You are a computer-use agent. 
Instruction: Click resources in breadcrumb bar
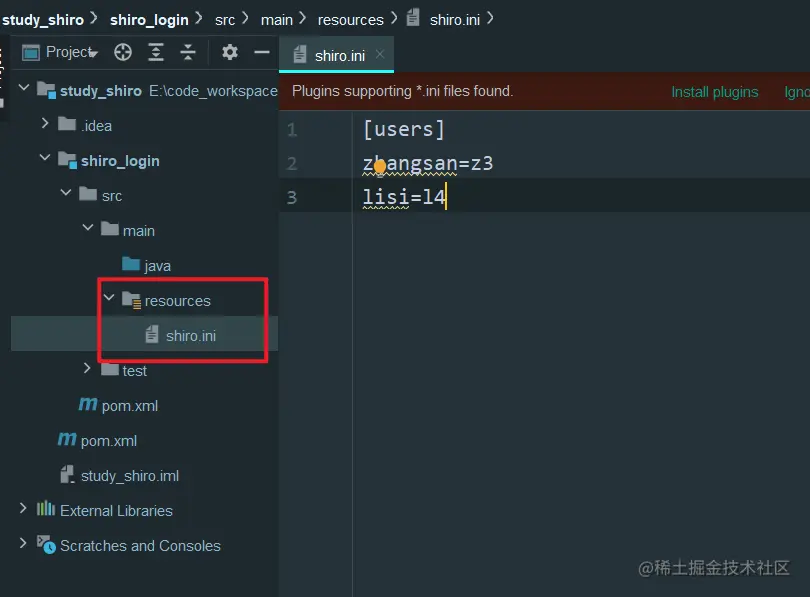coord(351,20)
